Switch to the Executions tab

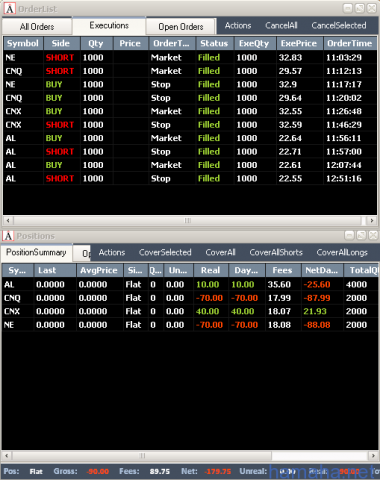point(109,25)
